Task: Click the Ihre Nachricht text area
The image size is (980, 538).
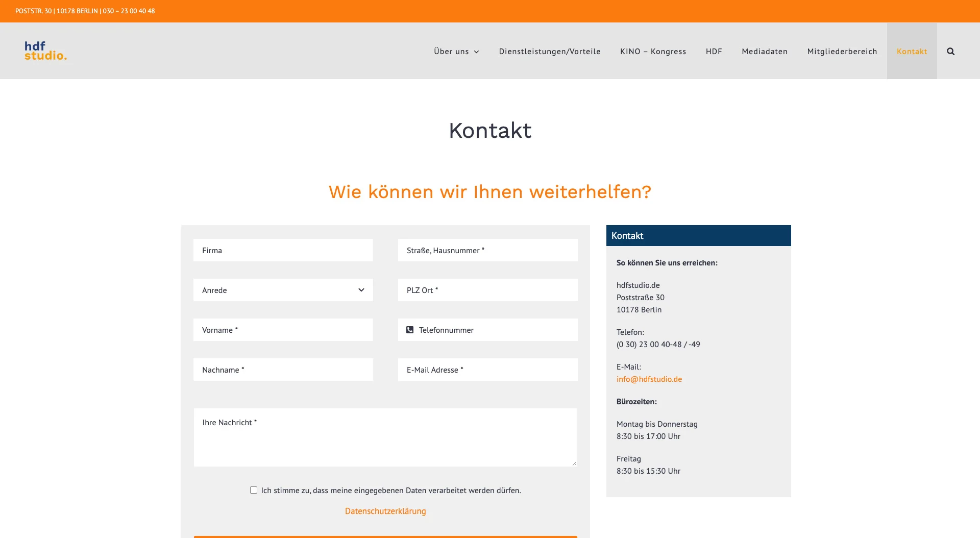Action: point(385,437)
